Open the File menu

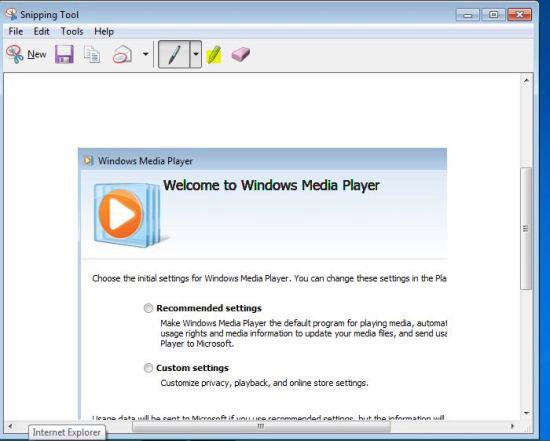pyautogui.click(x=16, y=32)
